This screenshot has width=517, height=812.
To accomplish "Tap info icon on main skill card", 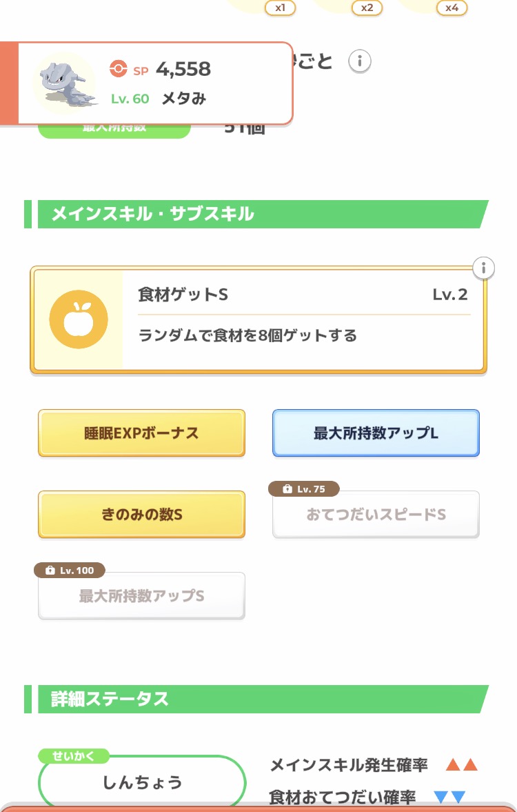I will (484, 268).
